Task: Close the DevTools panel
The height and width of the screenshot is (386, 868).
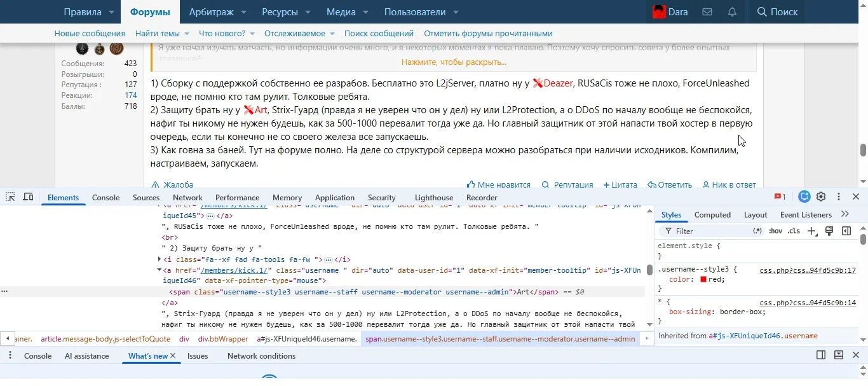Action: pyautogui.click(x=856, y=197)
